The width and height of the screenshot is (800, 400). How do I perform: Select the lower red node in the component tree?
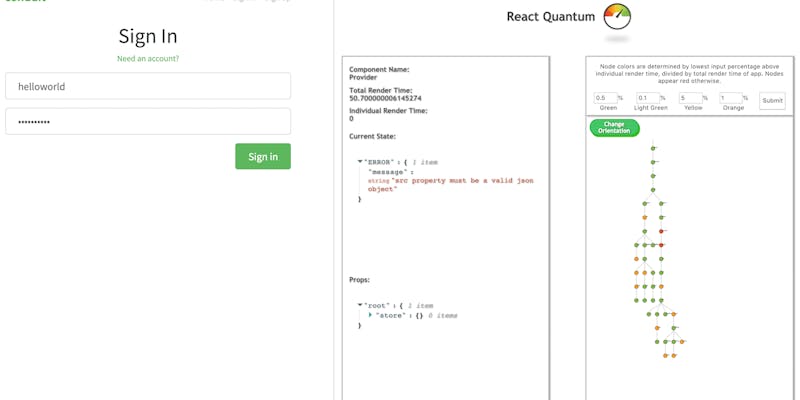point(661,245)
